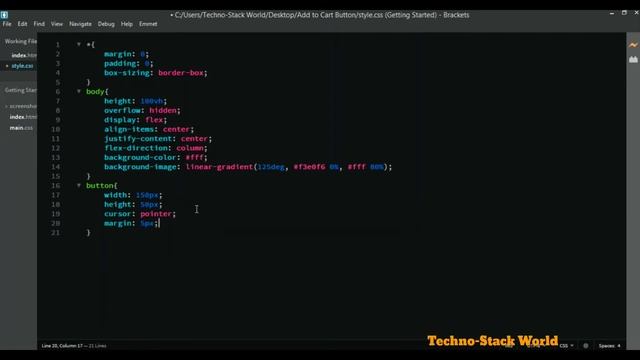Viewport: 640px width, 360px height.
Task: Select index.html in Working Files
Action: click(x=24, y=55)
